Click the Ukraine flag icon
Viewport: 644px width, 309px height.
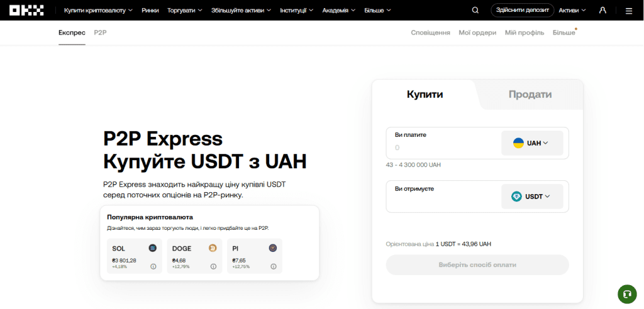click(518, 143)
